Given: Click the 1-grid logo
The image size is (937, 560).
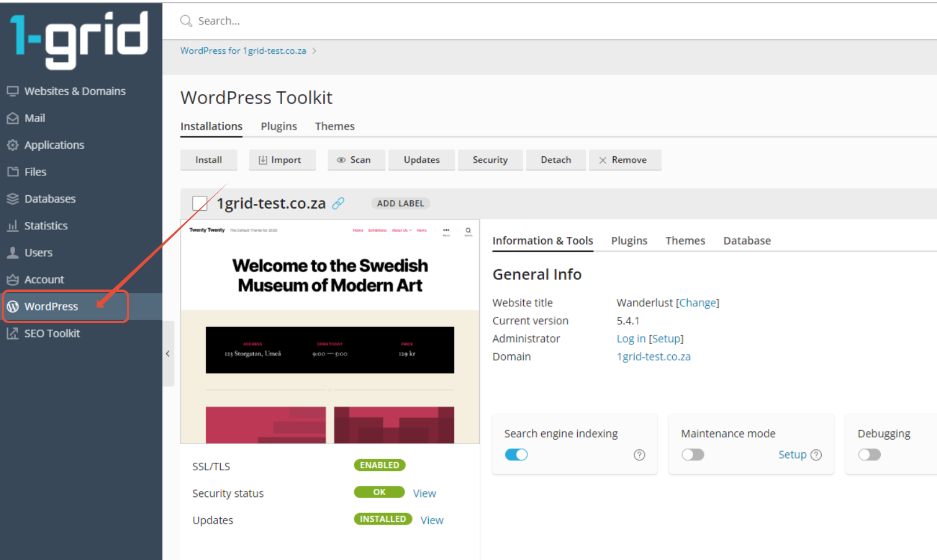Looking at the screenshot, I should (79, 41).
